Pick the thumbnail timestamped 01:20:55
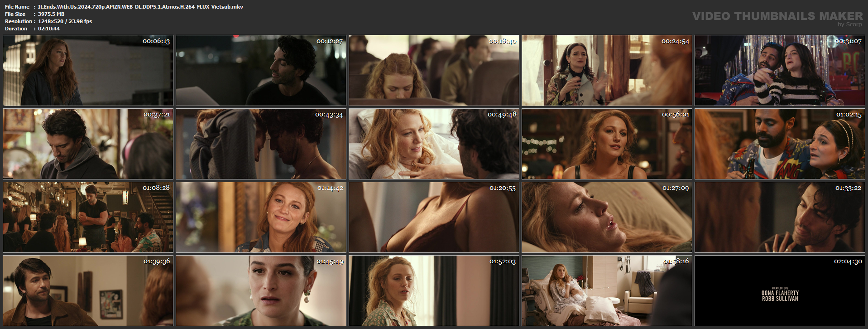 434,217
